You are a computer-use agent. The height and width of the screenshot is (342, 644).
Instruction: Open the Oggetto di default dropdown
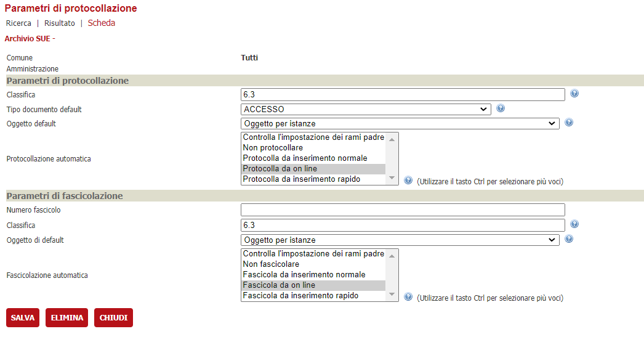point(400,240)
